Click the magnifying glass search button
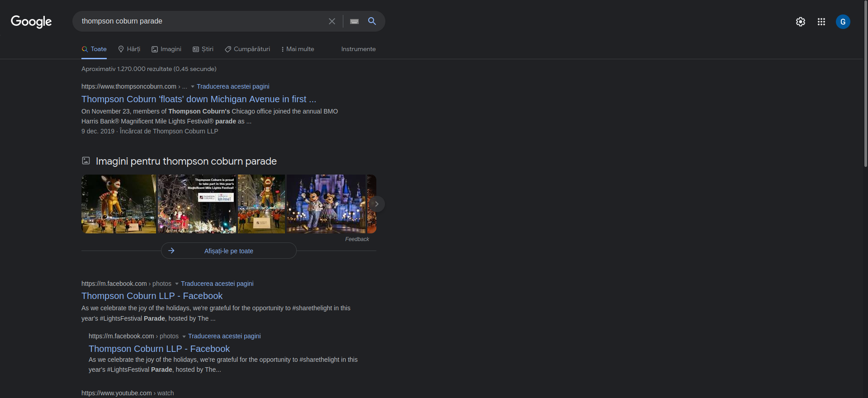This screenshot has width=868, height=398. [x=372, y=21]
